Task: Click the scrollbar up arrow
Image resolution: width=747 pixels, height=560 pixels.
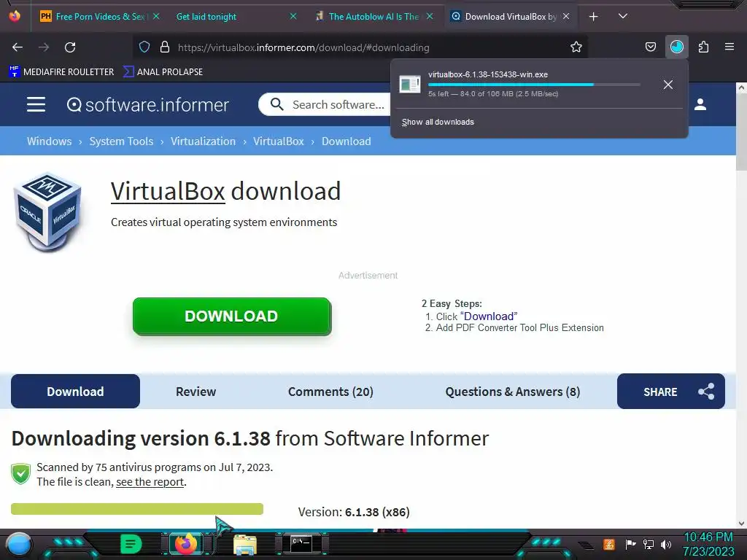Action: pyautogui.click(x=741, y=87)
